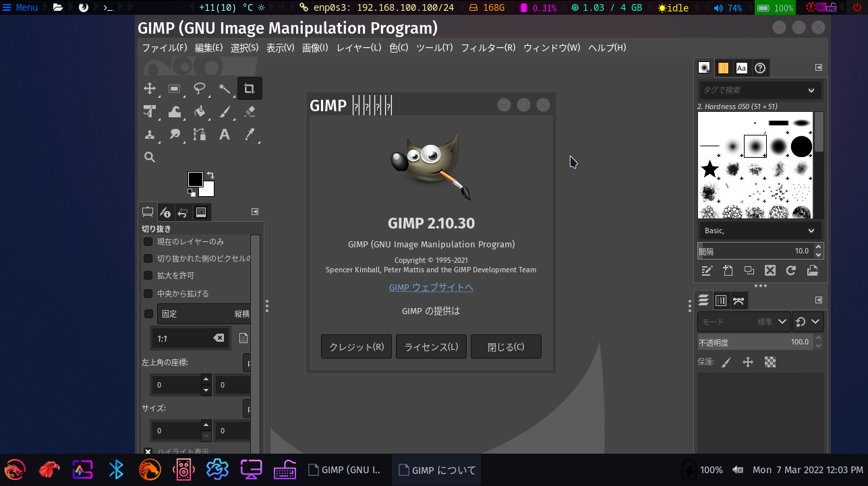This screenshot has height=486, width=868.
Task: Switch to Undo History tab
Action: (x=183, y=212)
